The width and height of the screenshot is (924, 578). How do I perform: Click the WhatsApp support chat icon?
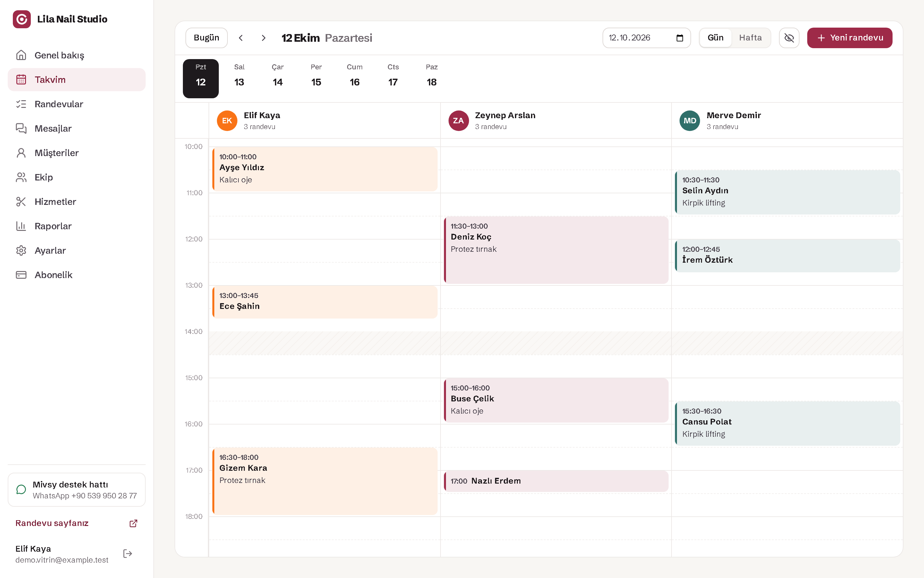click(x=21, y=490)
